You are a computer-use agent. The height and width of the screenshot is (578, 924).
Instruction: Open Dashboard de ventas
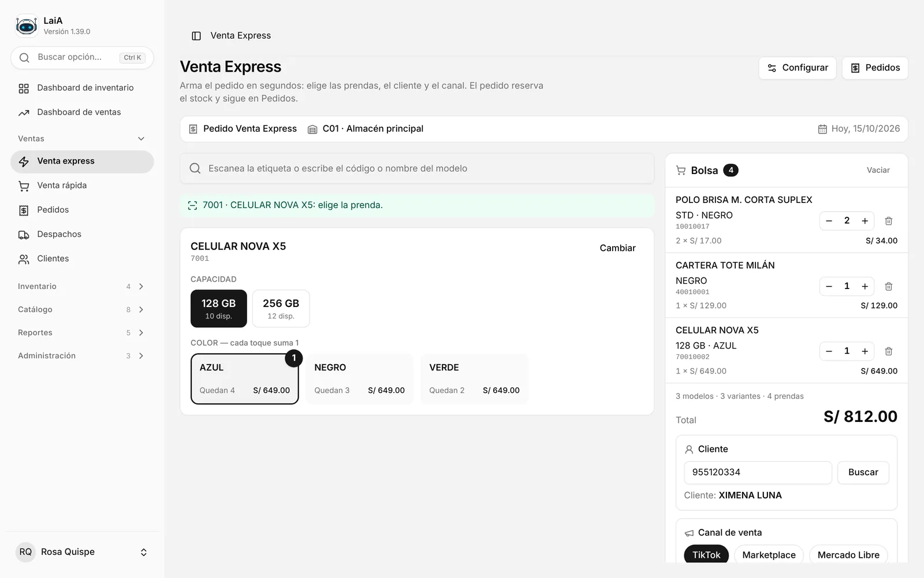pyautogui.click(x=82, y=112)
